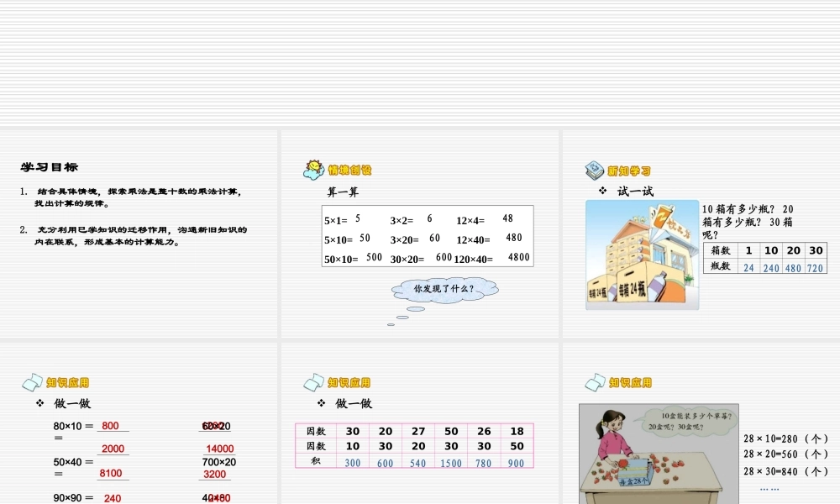Screen dimensions: 840x504
Task: Click the paper icon on the strawberry girl slide
Action: [x=595, y=382]
